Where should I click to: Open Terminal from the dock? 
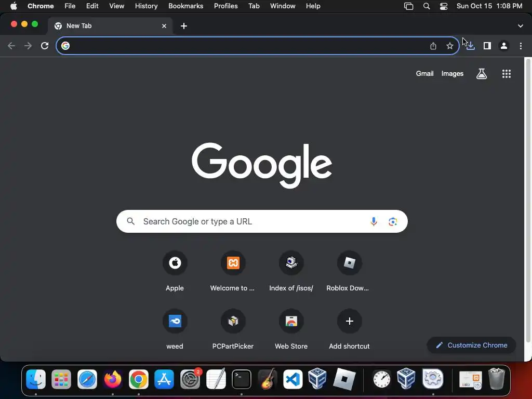coord(242,379)
